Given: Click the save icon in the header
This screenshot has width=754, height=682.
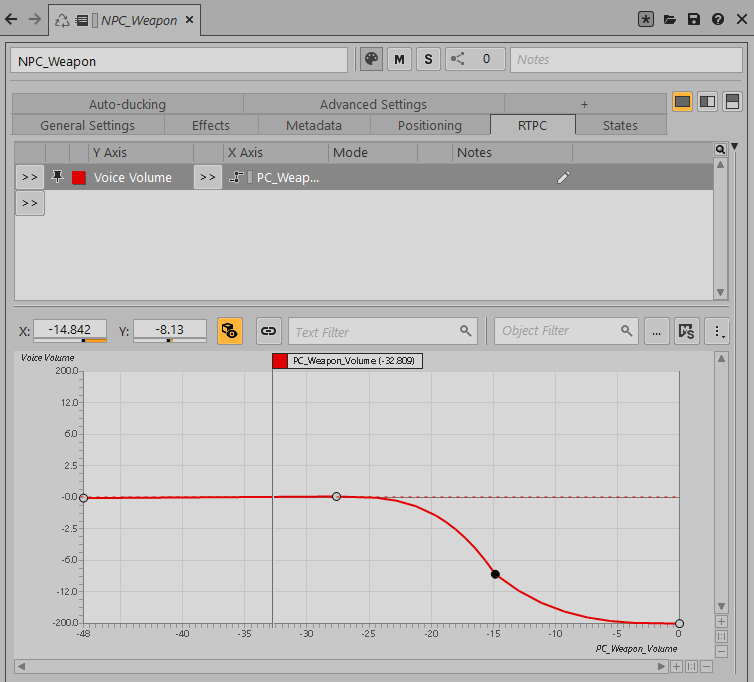Looking at the screenshot, I should pos(694,19).
